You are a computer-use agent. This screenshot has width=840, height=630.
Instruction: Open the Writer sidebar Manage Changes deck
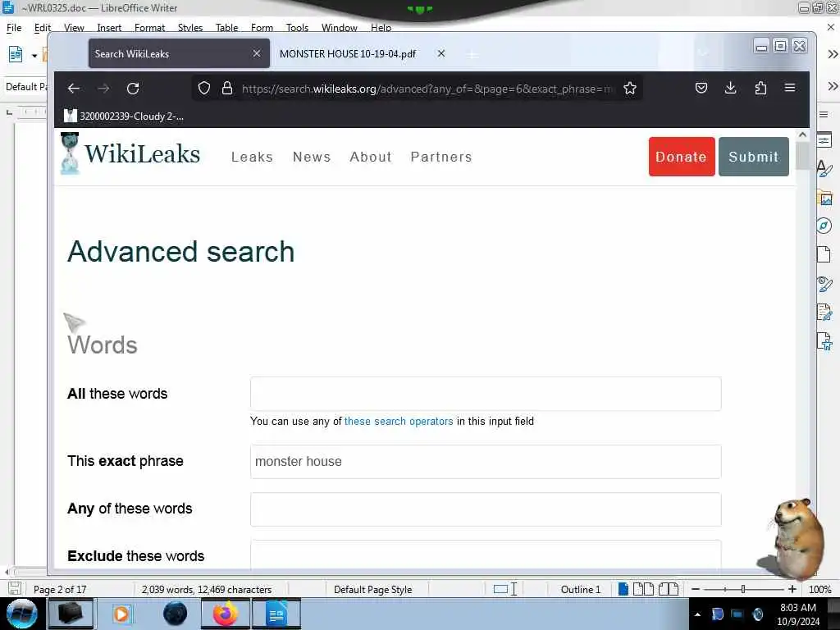tap(824, 312)
